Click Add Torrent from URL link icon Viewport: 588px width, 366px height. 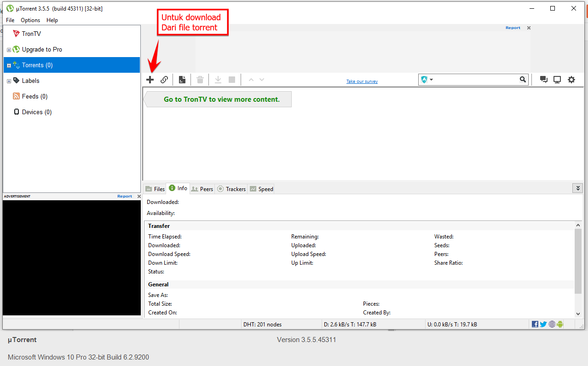coord(164,80)
